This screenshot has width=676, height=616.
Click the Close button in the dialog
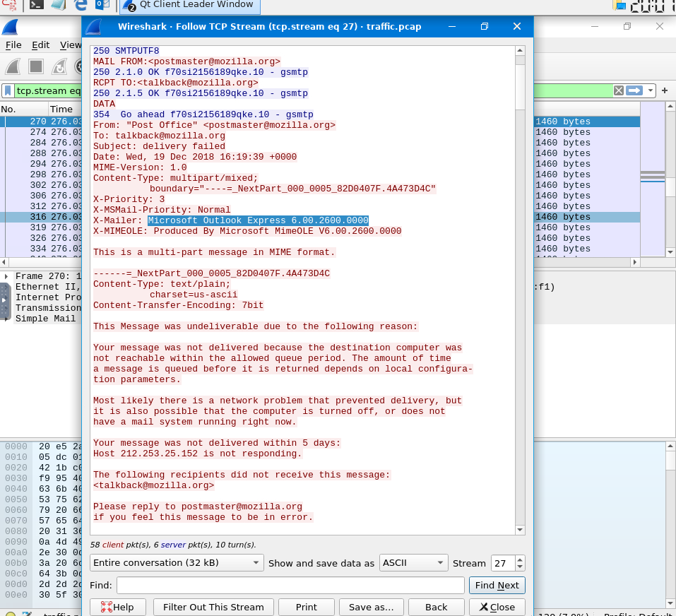[497, 607]
